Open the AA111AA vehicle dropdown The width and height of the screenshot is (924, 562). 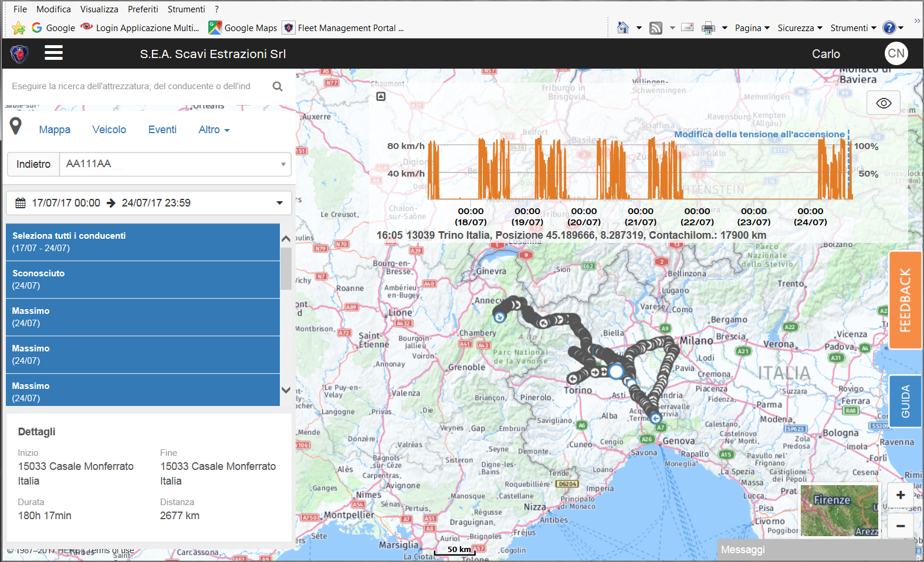pyautogui.click(x=175, y=164)
